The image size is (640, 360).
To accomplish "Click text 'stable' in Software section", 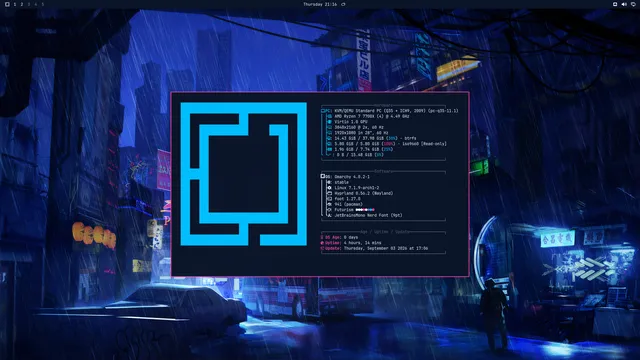I will click(x=341, y=182).
